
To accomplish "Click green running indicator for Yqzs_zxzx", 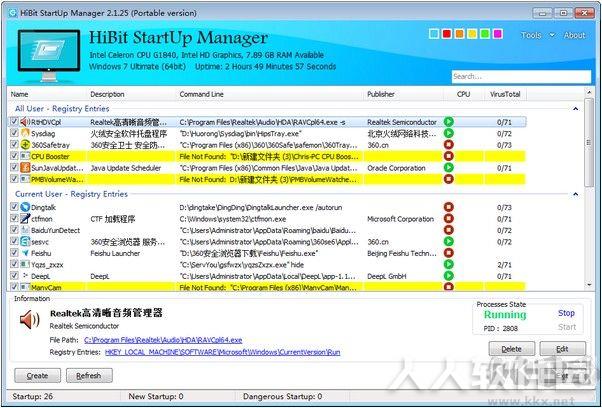I will (x=448, y=264).
